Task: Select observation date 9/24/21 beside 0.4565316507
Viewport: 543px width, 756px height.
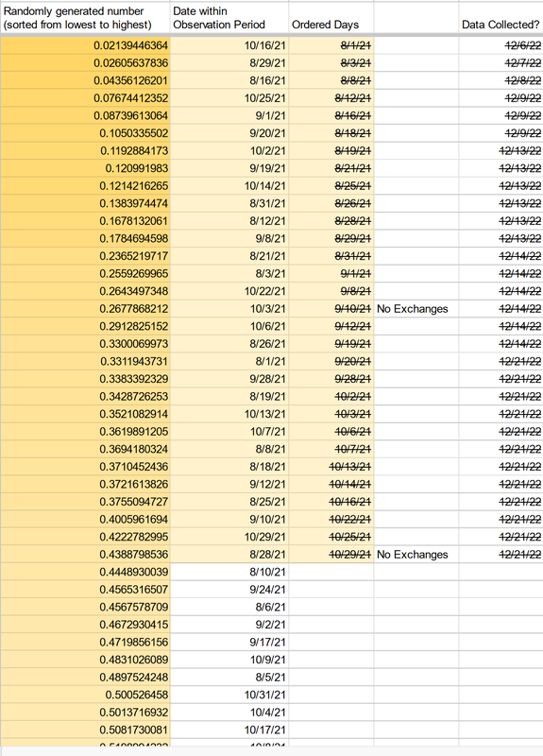Action: point(229,590)
